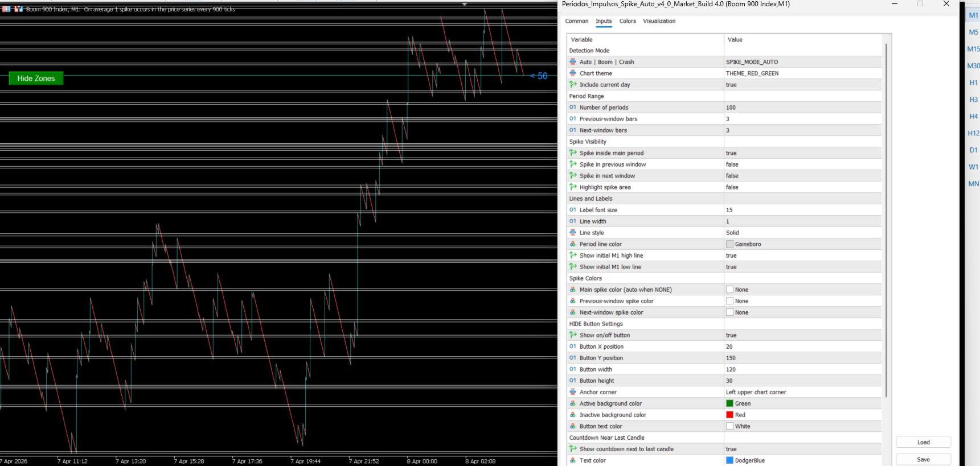Click the value 150 for Button Y position
980x466 pixels.
tap(731, 358)
